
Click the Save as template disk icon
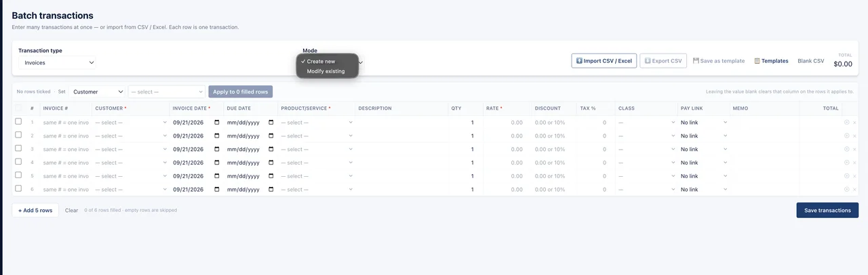coord(696,61)
